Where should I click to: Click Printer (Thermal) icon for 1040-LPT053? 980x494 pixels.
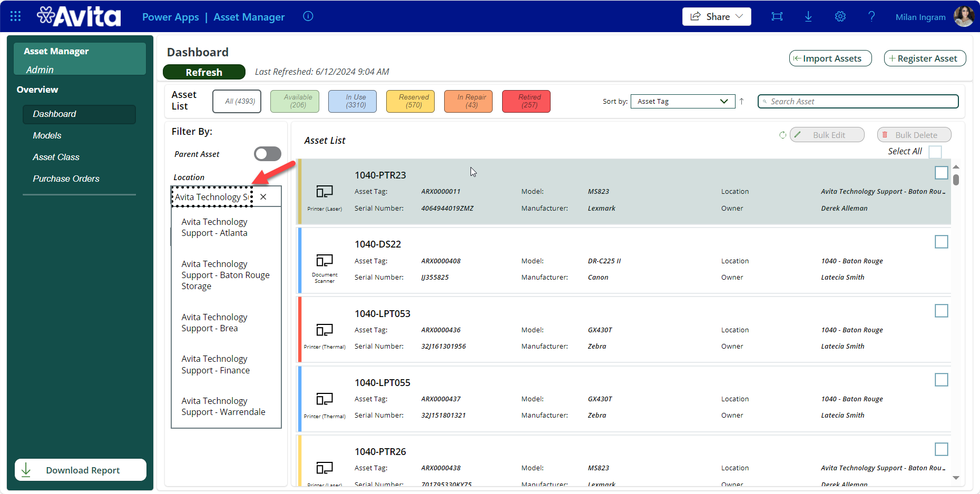325,330
